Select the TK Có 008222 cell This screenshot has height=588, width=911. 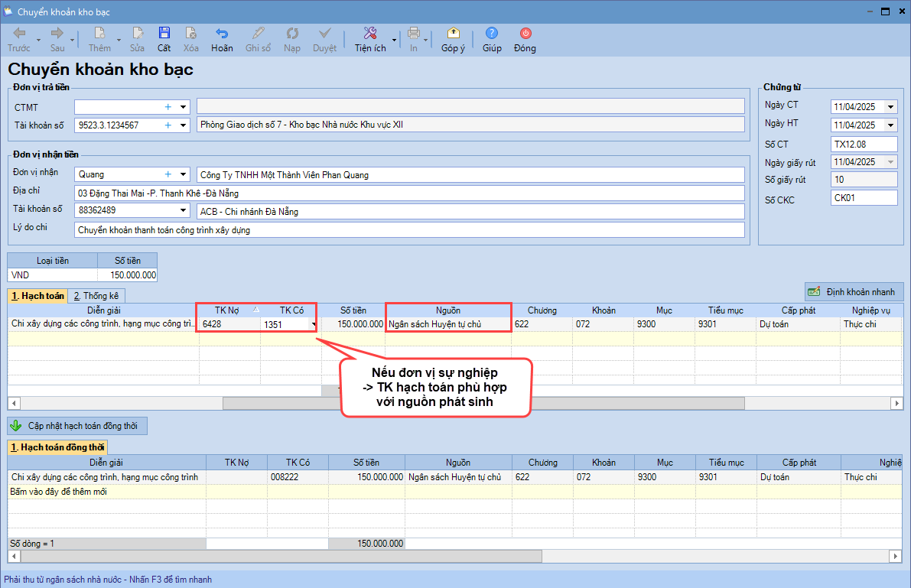[x=298, y=477]
